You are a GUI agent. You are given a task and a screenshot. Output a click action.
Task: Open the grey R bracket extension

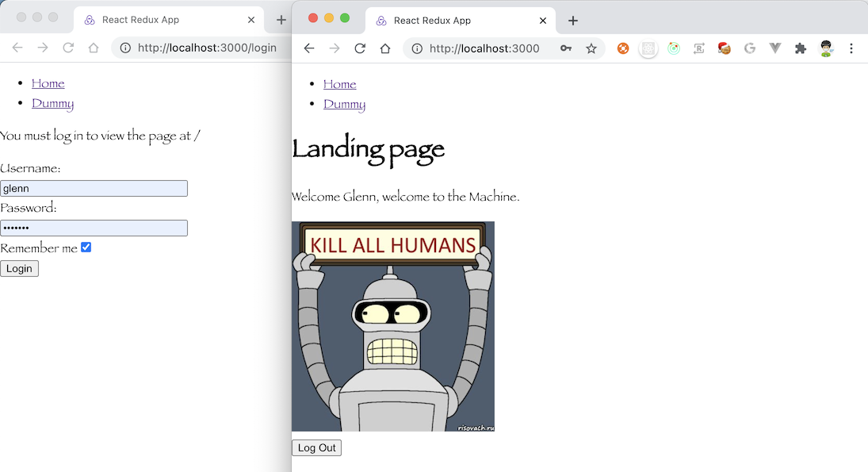[x=699, y=48]
